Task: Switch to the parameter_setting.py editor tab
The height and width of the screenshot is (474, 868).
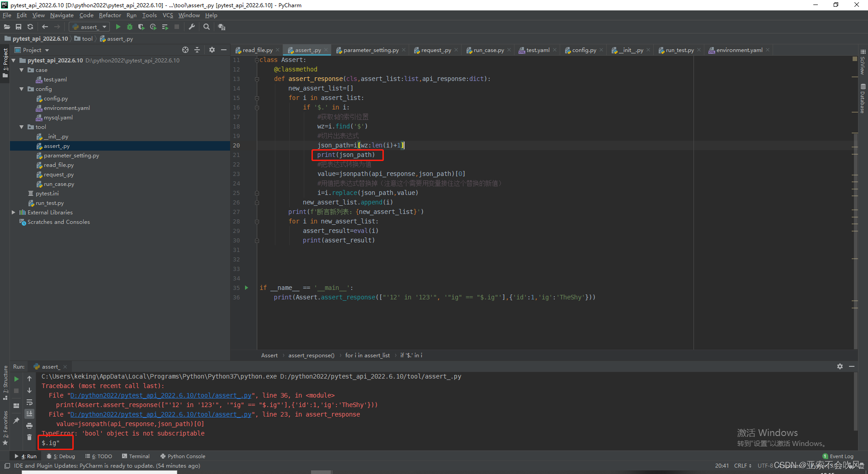Action: (371, 50)
